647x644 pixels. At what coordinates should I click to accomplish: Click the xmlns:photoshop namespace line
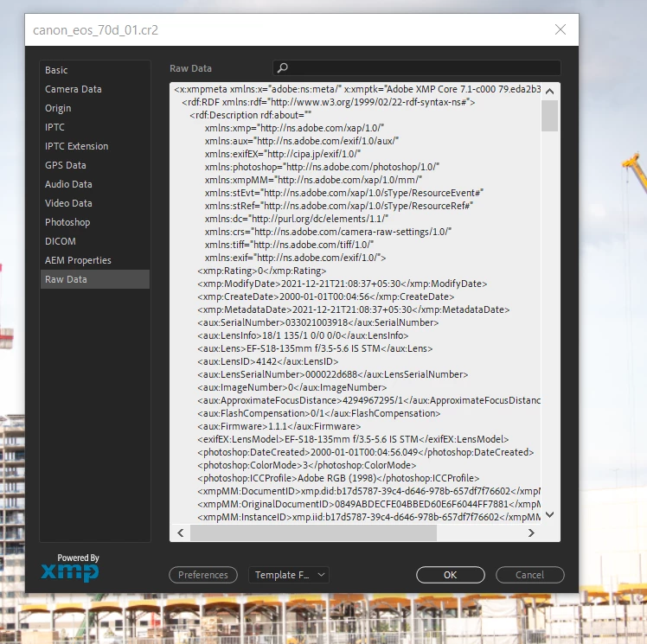pos(323,167)
